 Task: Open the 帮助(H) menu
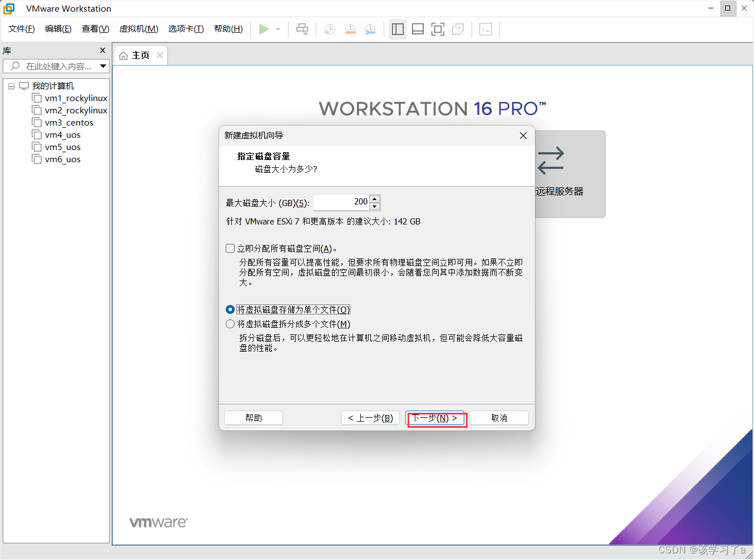pos(229,29)
